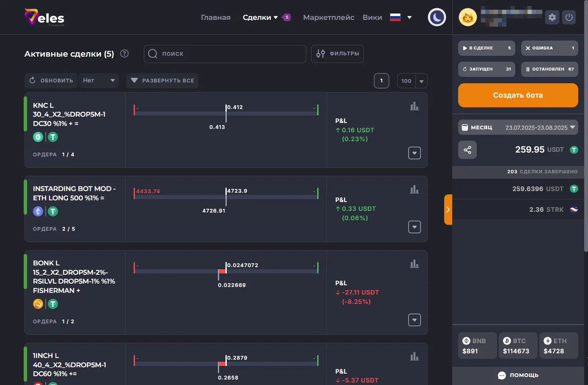Open the Сделки menu
Viewport: 588px width, 385px height.
pyautogui.click(x=260, y=17)
